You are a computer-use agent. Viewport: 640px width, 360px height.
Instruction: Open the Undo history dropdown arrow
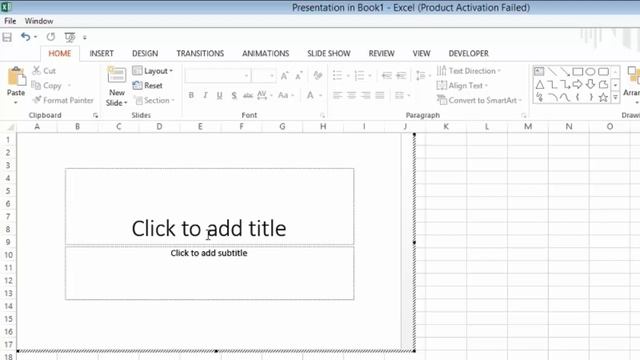pos(36,37)
